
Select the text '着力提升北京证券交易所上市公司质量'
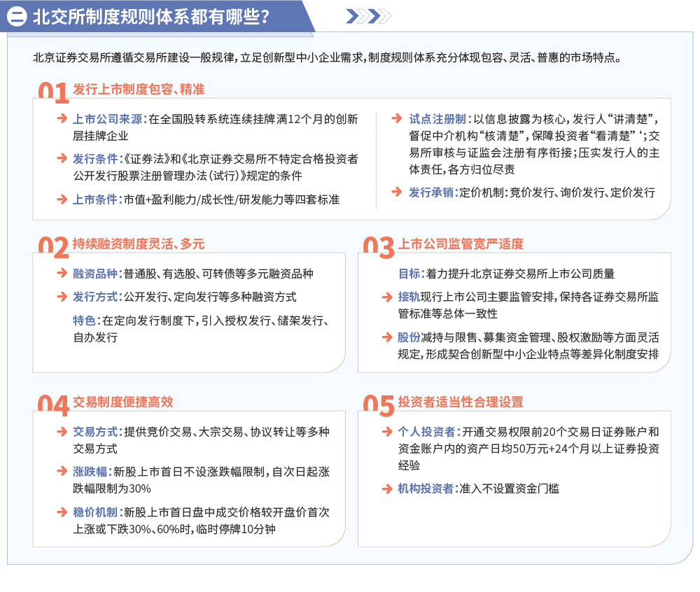[x=521, y=274]
